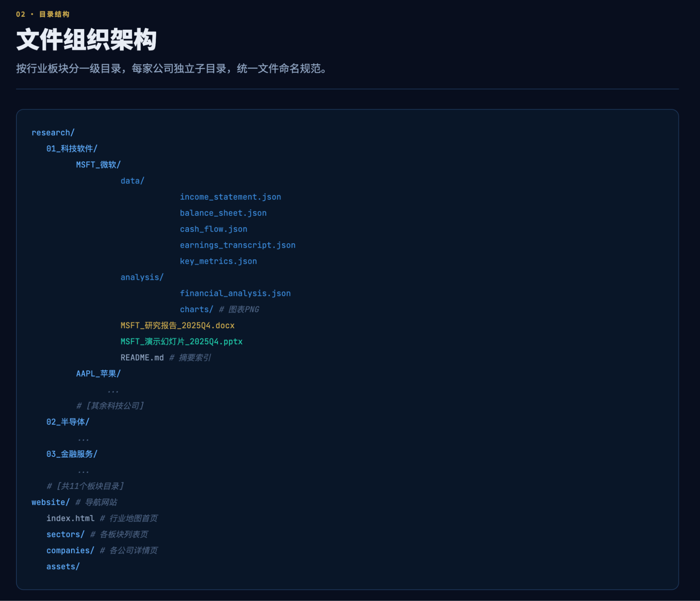
Task: Select the 03_金融服务/ directory
Action: (72, 454)
